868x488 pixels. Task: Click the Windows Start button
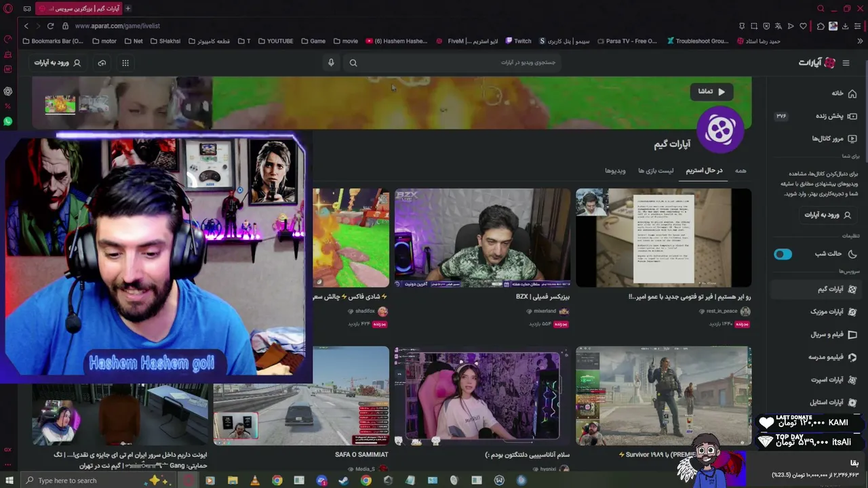pyautogui.click(x=9, y=481)
